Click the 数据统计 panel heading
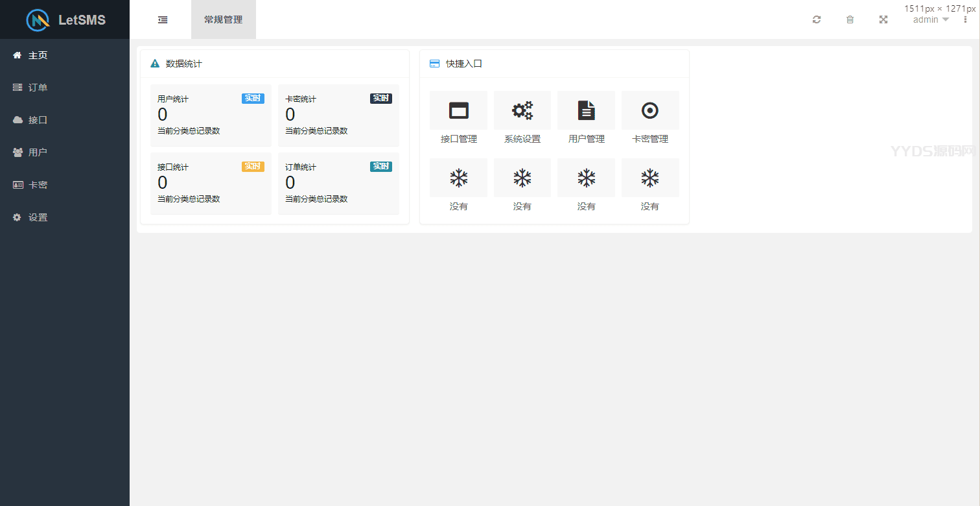Image resolution: width=980 pixels, height=506 pixels. pyautogui.click(x=184, y=64)
